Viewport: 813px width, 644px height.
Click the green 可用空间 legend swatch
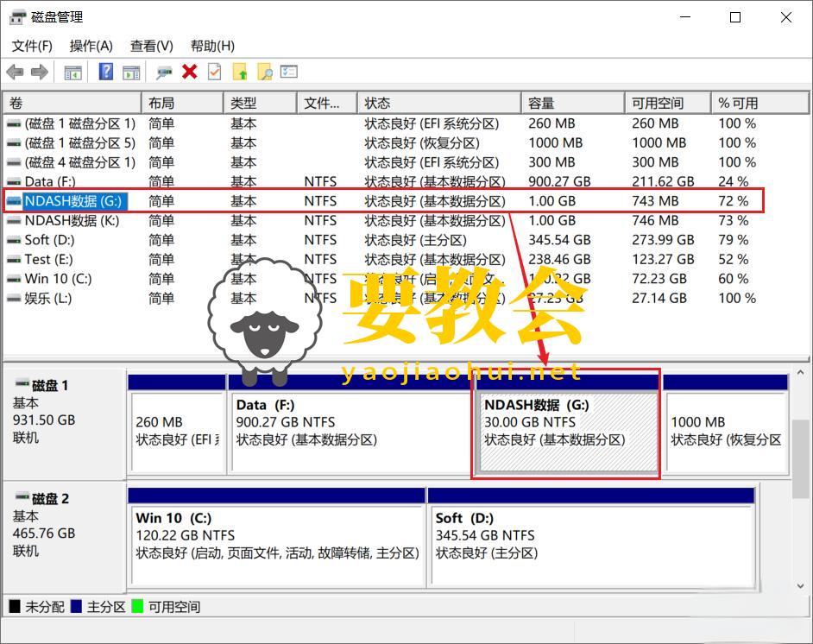coord(137,606)
